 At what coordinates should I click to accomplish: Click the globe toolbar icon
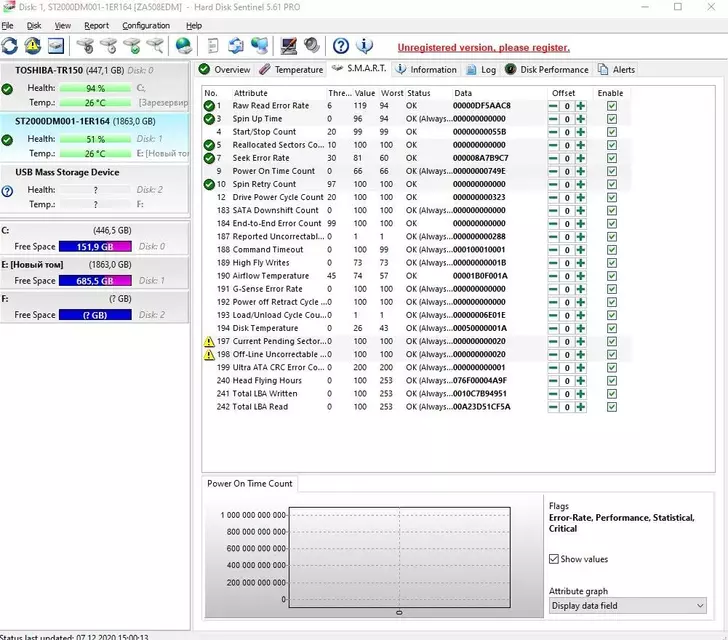pyautogui.click(x=184, y=46)
